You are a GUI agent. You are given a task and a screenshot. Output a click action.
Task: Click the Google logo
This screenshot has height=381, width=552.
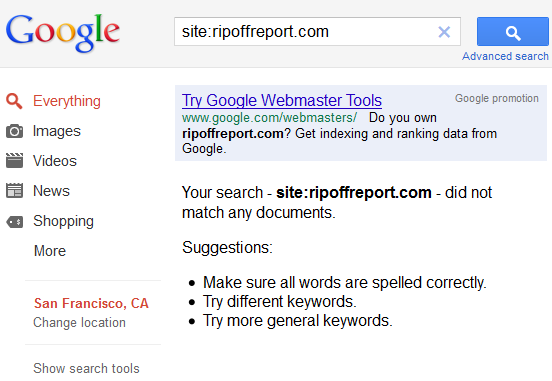pyautogui.click(x=63, y=33)
